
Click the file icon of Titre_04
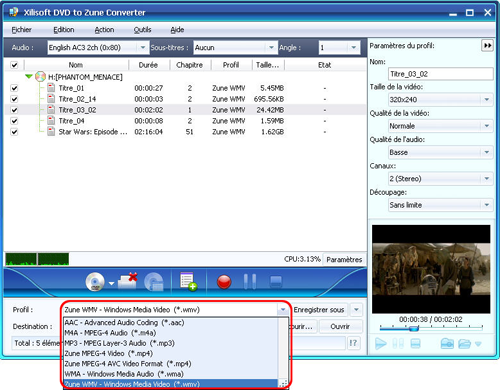pyautogui.click(x=51, y=121)
